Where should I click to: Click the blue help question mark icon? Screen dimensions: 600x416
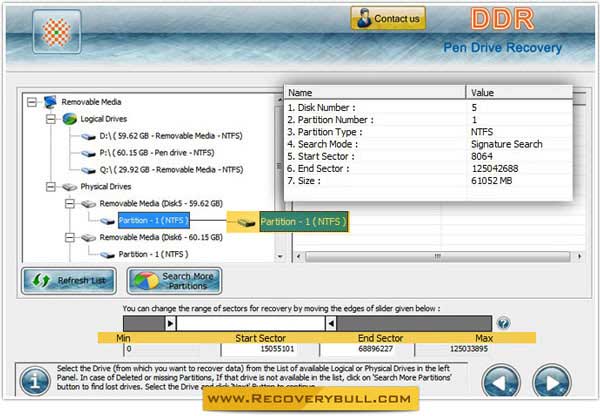503,324
